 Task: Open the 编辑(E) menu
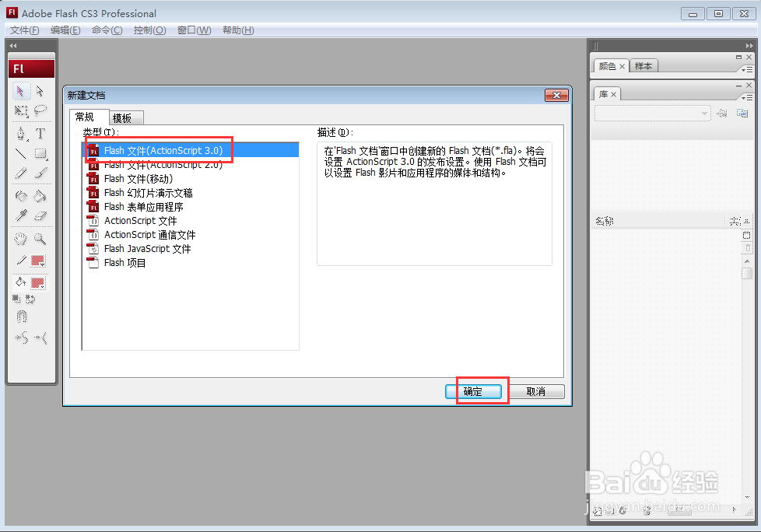coord(65,30)
